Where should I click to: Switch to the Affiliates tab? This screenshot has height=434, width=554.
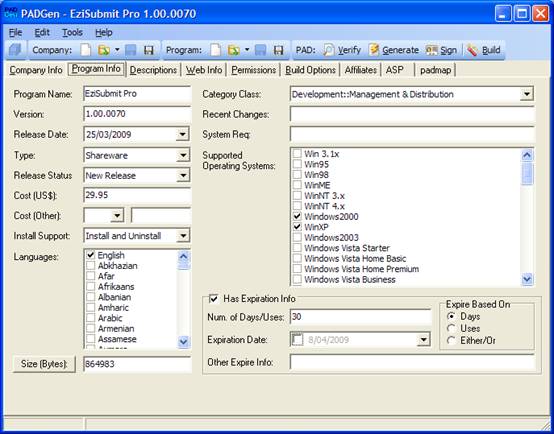[360, 70]
